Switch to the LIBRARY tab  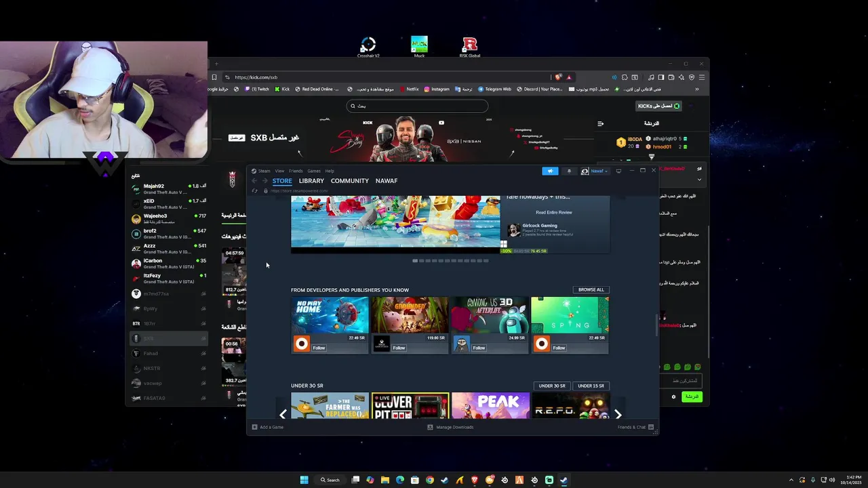pyautogui.click(x=311, y=181)
